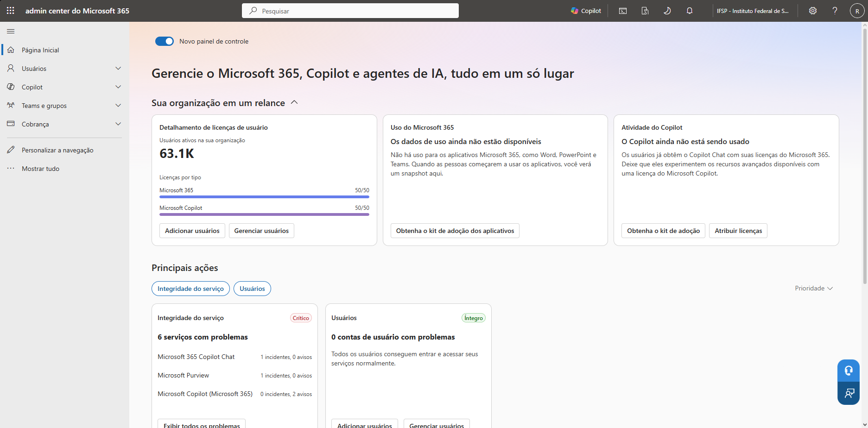Screen dimensions: 868x428
Task: Click the Microsoft Copilot license progress bar
Action: coord(264,214)
